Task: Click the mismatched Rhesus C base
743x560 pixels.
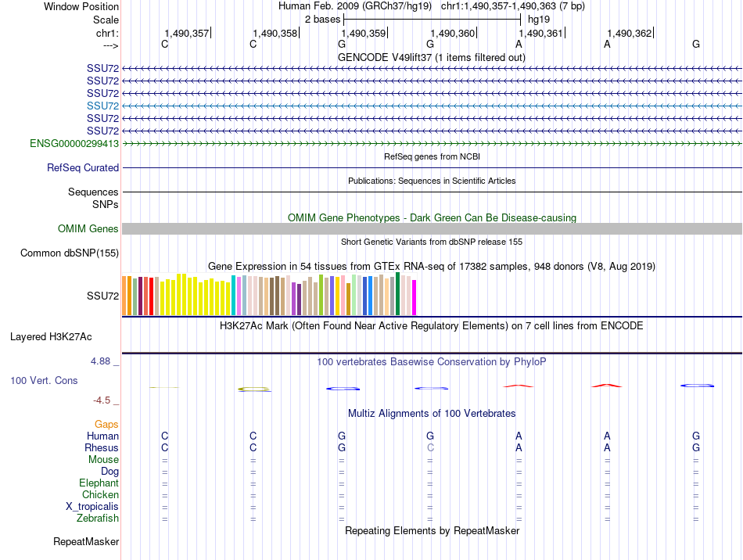Action: point(430,447)
